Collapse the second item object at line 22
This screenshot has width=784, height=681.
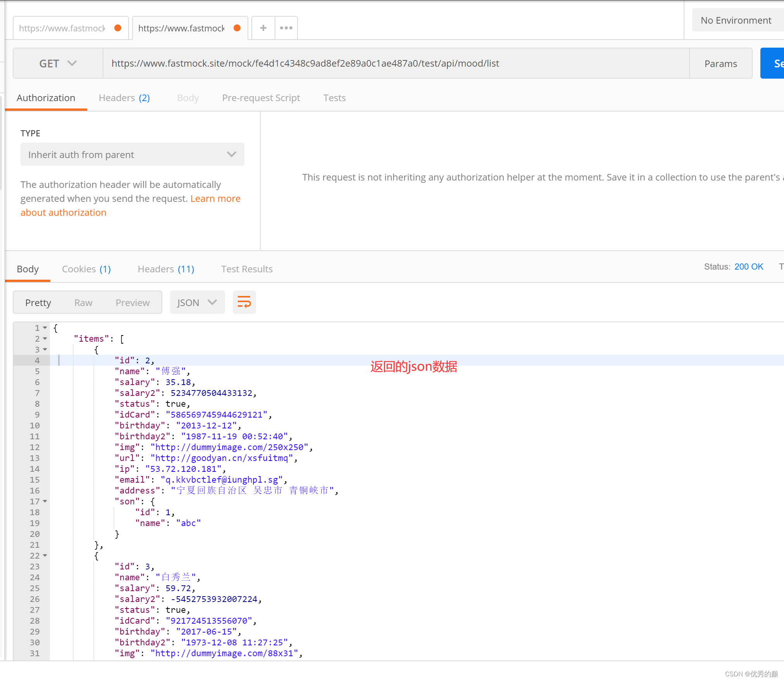point(45,555)
